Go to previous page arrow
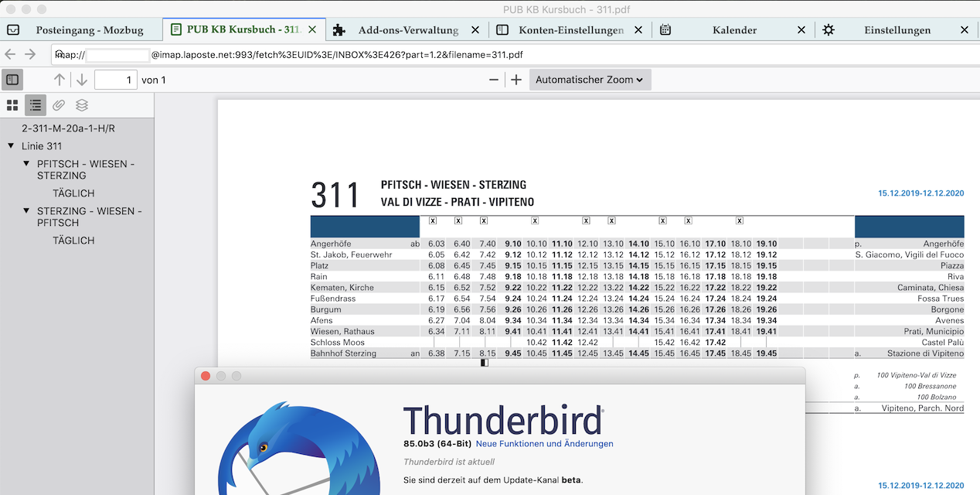The height and width of the screenshot is (495, 980). coord(60,80)
